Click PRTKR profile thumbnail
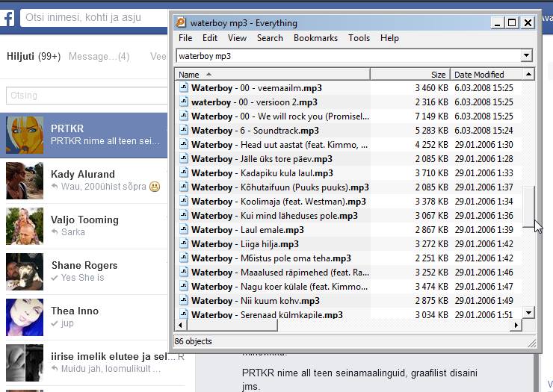 click(25, 135)
